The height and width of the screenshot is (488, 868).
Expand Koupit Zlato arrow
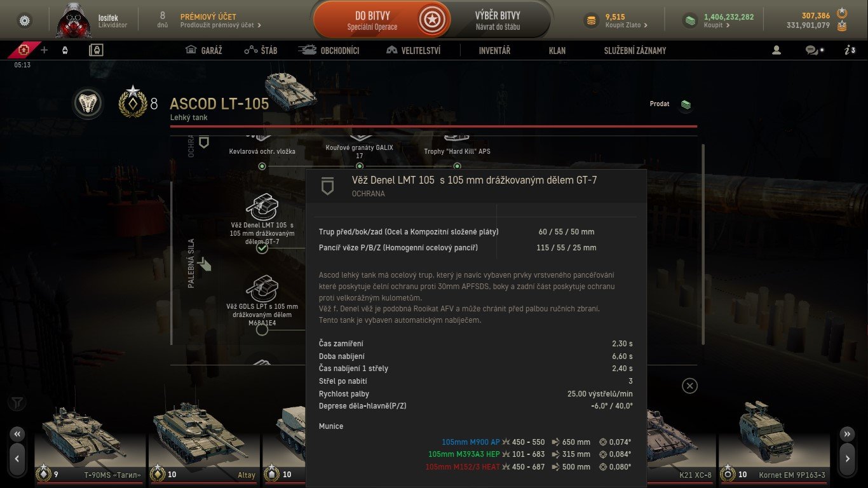pos(646,25)
